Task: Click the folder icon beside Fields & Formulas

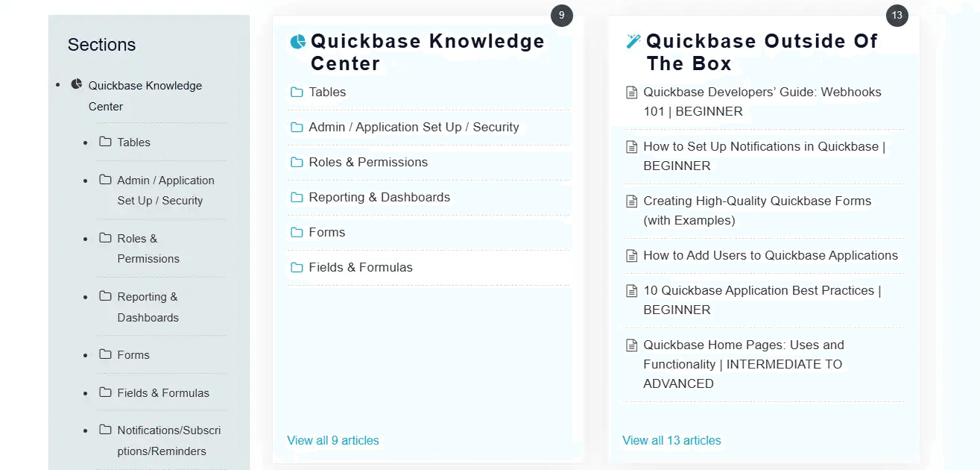Action: tap(294, 267)
